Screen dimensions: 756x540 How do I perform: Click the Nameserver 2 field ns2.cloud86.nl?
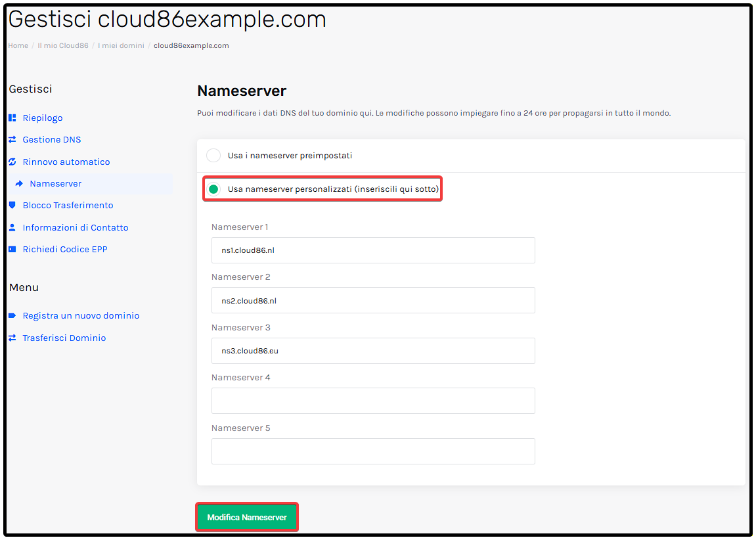(373, 300)
